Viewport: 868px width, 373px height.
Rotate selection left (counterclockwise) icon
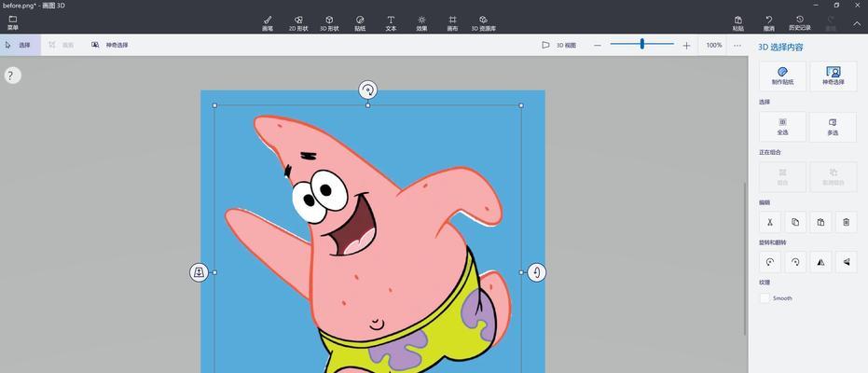pos(769,262)
